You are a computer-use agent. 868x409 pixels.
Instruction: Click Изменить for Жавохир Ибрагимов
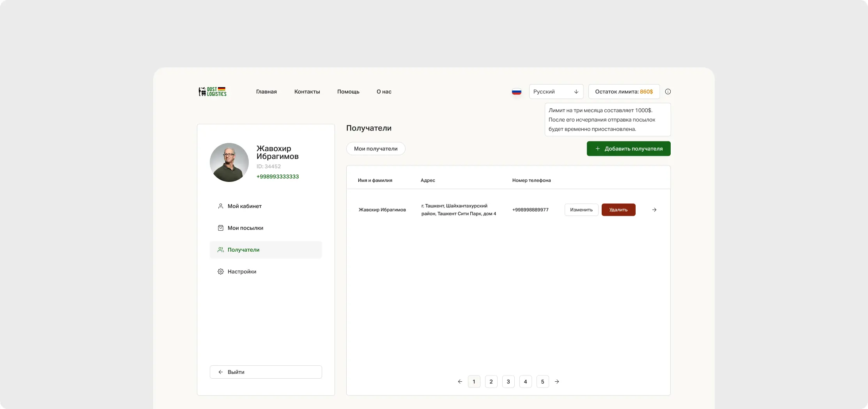click(581, 210)
